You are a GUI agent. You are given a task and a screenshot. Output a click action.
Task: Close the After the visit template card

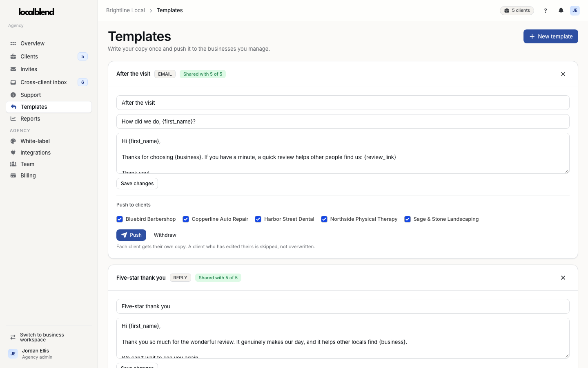pyautogui.click(x=563, y=74)
